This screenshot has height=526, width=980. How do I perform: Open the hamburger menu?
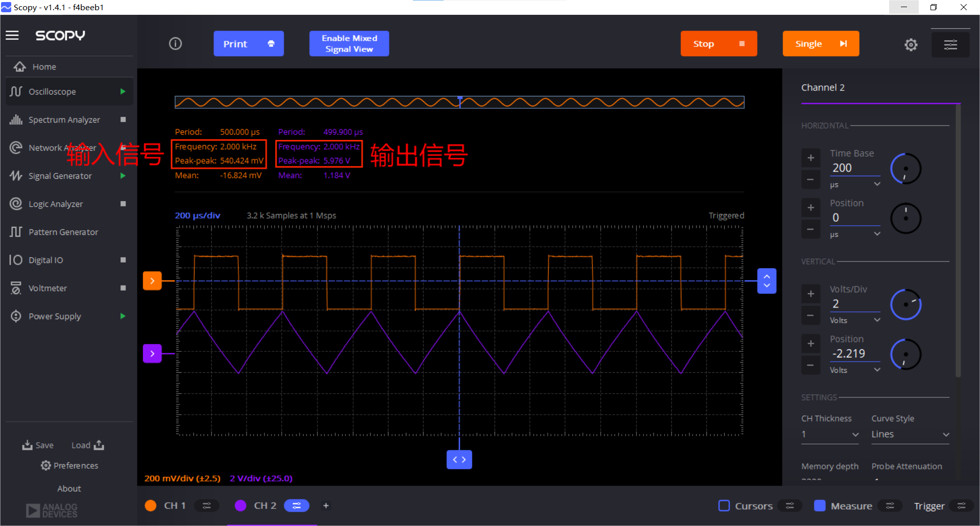point(12,35)
